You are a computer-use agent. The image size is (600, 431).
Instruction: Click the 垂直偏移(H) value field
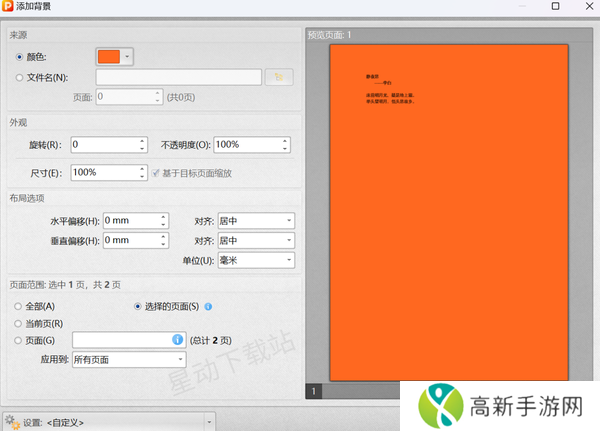pyautogui.click(x=131, y=240)
